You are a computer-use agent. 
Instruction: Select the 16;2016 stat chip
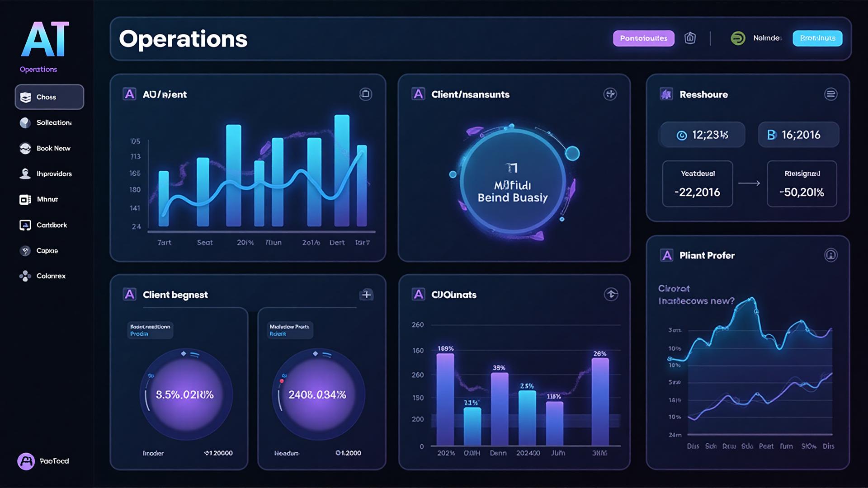798,135
